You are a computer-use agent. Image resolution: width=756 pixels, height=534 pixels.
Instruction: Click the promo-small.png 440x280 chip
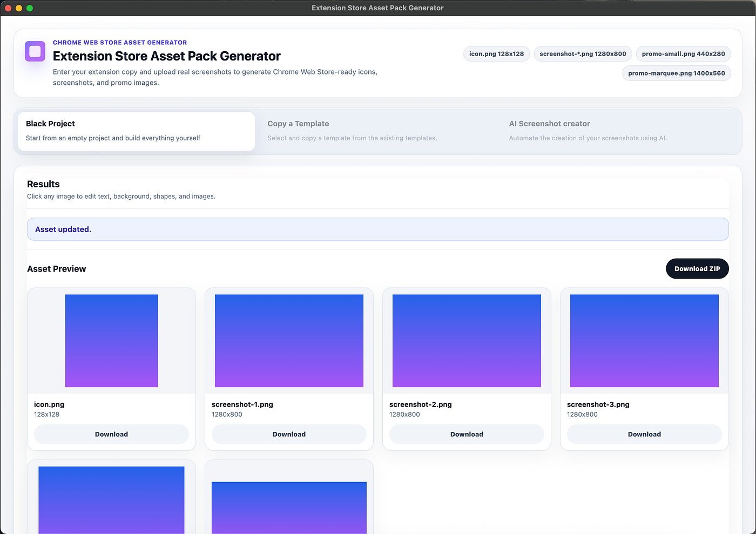click(683, 54)
